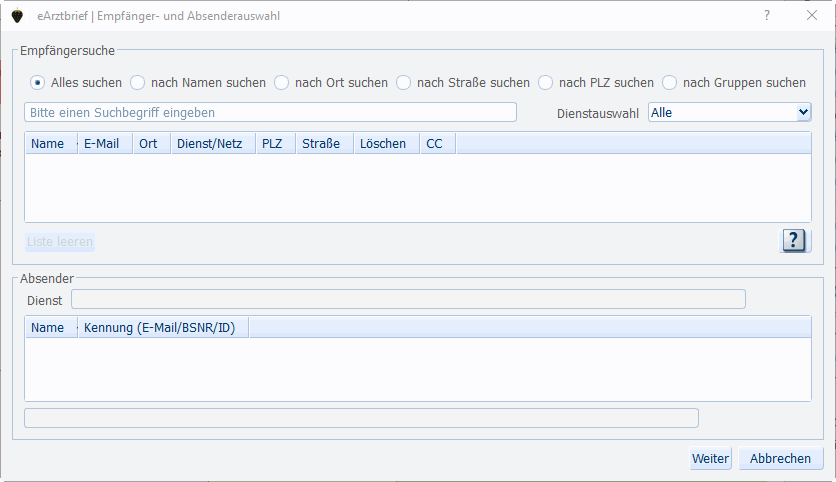Switch to 'nach Gruppen suchen' radio option

tap(670, 83)
